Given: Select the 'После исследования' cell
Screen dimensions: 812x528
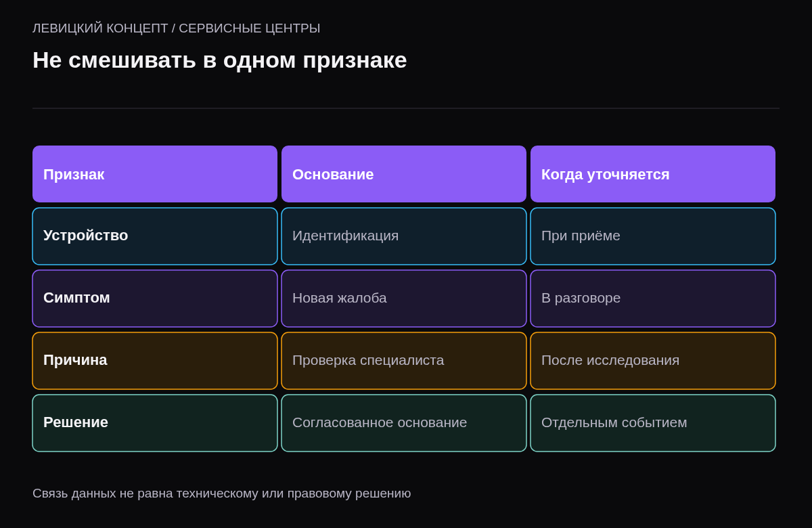Looking at the screenshot, I should 653,361.
